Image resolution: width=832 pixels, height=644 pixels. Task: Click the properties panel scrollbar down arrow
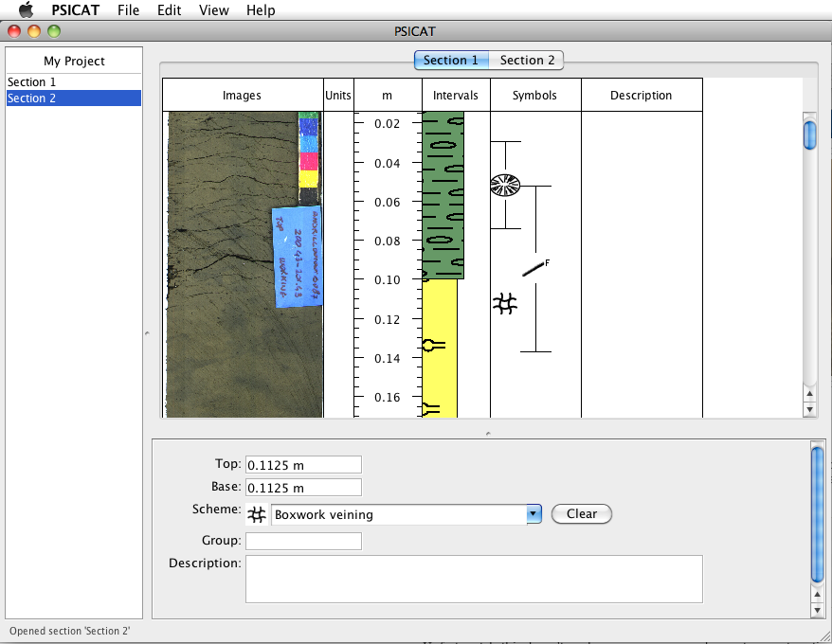(818, 610)
